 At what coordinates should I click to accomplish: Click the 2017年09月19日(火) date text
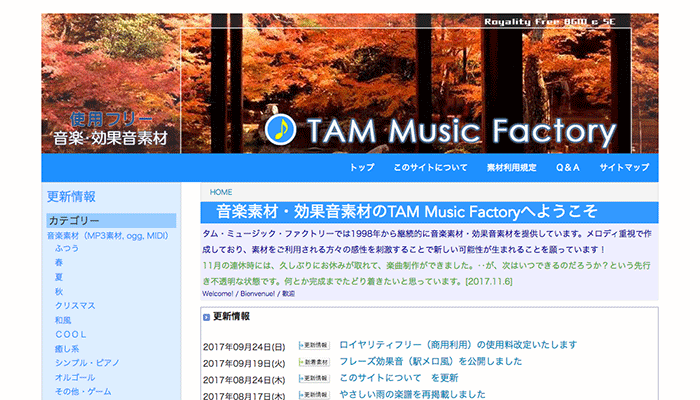(x=244, y=363)
